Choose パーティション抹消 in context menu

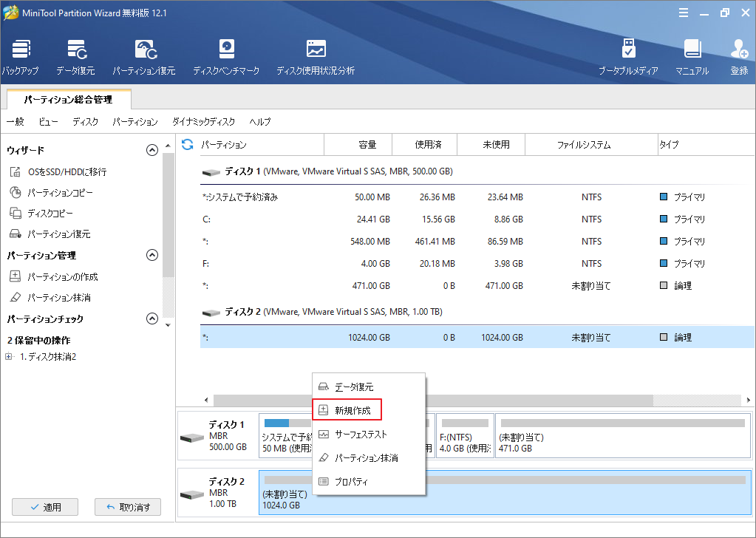369,457
